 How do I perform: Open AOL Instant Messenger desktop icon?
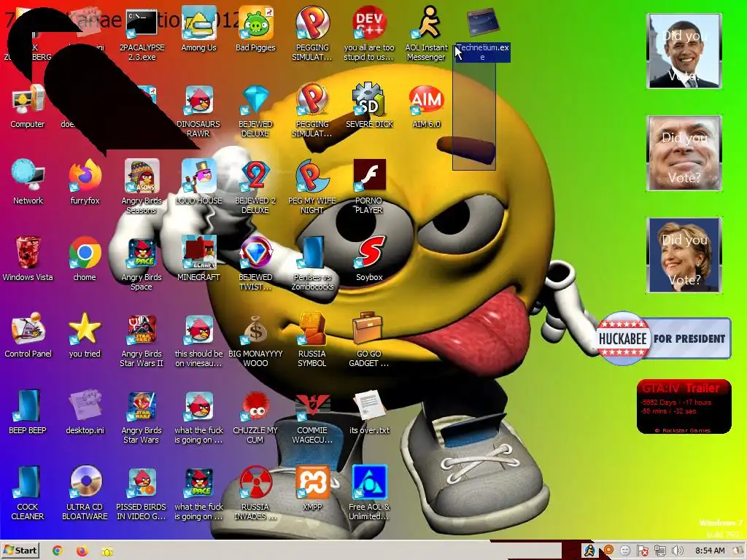coord(426,34)
